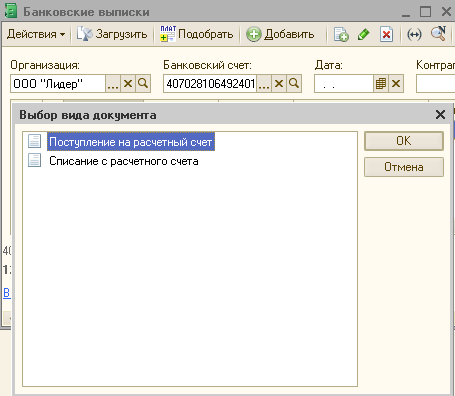Click the Банковский счет input field
Viewport: 455px width, 396px height.
[x=210, y=83]
